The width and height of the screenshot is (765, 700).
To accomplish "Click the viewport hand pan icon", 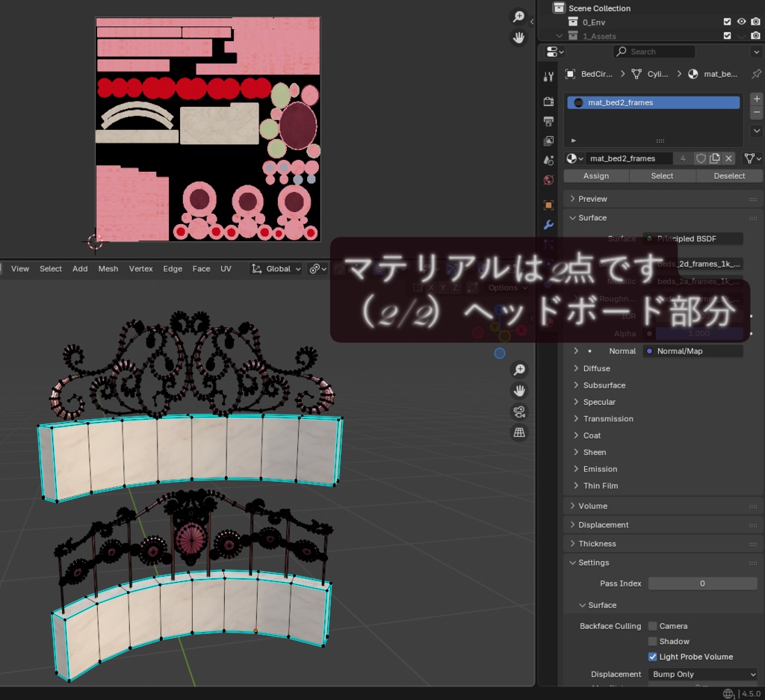I will 518,390.
